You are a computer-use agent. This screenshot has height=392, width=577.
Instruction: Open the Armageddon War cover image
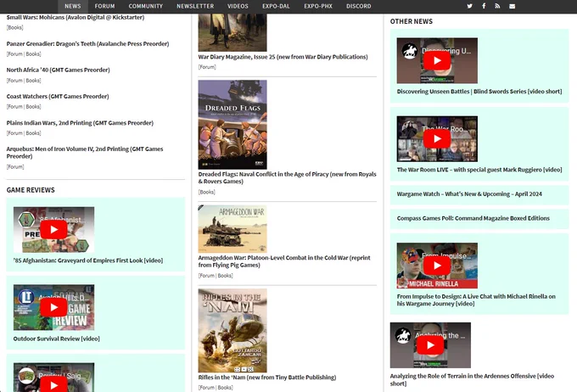point(232,229)
